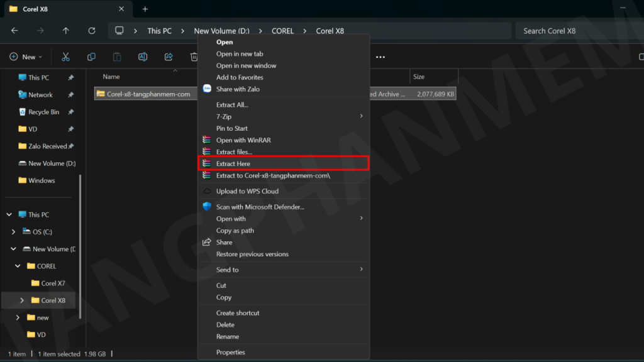
Task: Select Corel X7 folder in sidebar
Action: [x=53, y=283]
